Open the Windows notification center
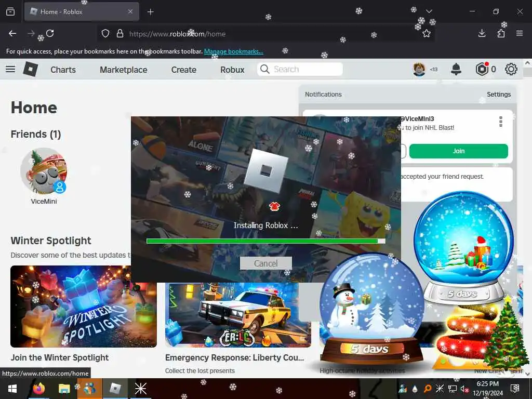This screenshot has width=532, height=399. click(515, 389)
